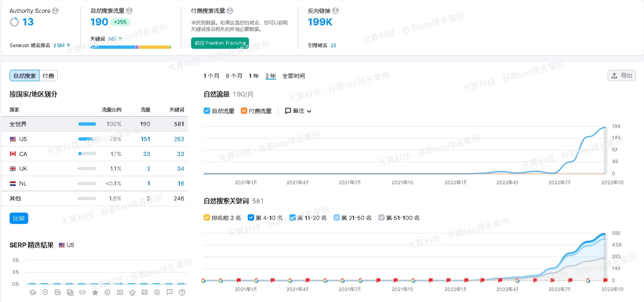Image resolution: width=644 pixels, height=302 pixels.
Task: Choose the 全部时间 time range
Action: 293,76
